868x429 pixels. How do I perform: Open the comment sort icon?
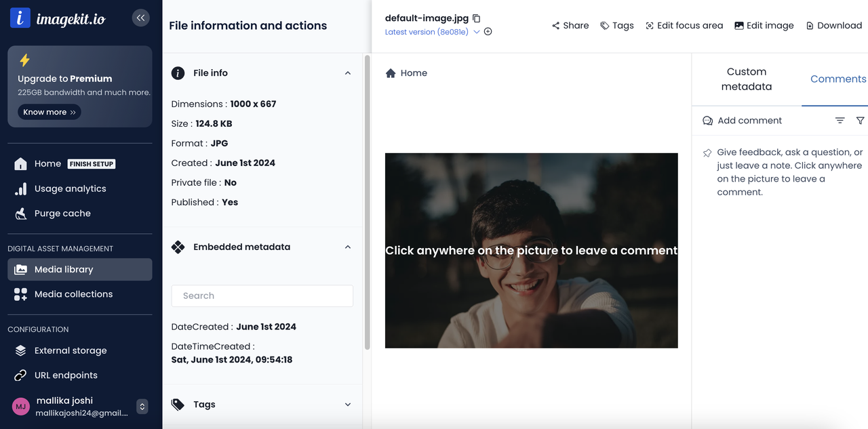coord(840,121)
